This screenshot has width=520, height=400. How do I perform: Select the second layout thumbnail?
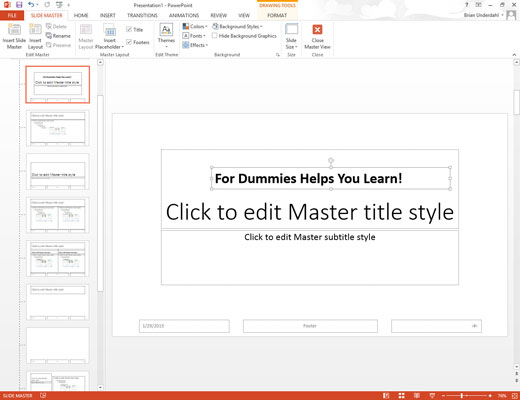tap(58, 128)
